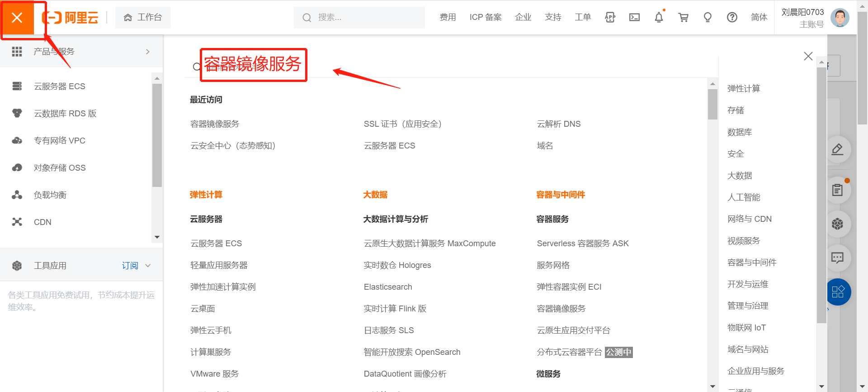Open 云服务器 ECS in sidebar

[x=59, y=86]
